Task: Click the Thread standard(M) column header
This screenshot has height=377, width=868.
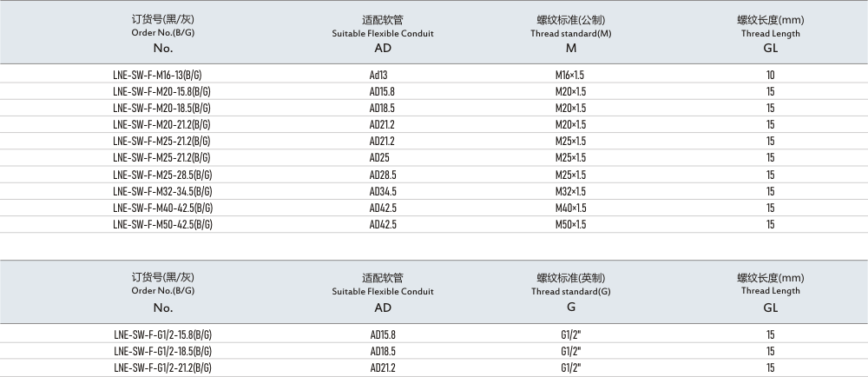Action: (570, 33)
